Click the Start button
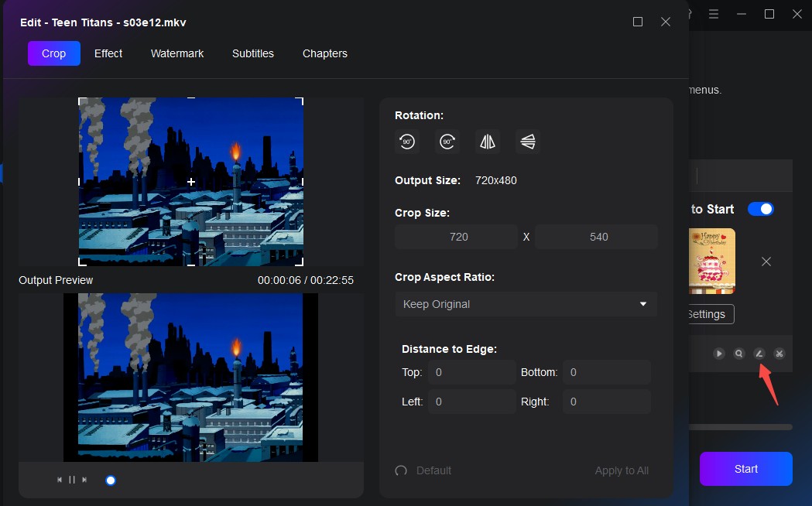The width and height of the screenshot is (812, 506). click(x=745, y=469)
